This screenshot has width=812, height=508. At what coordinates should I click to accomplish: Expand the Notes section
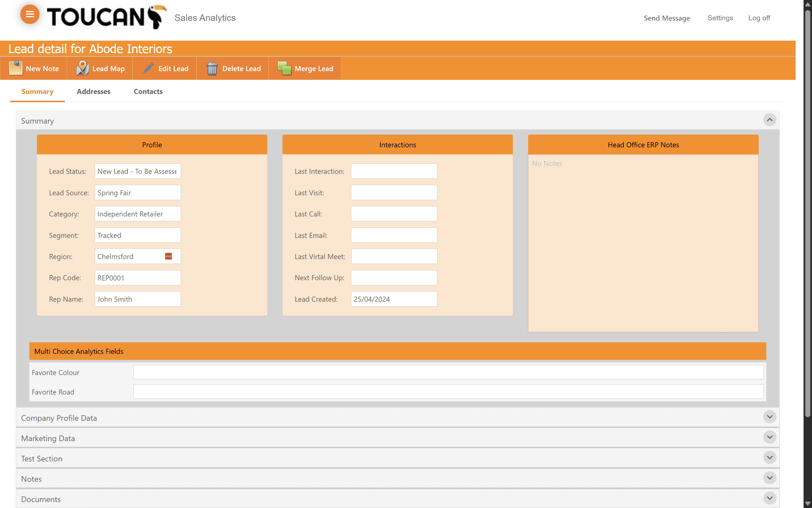click(770, 478)
